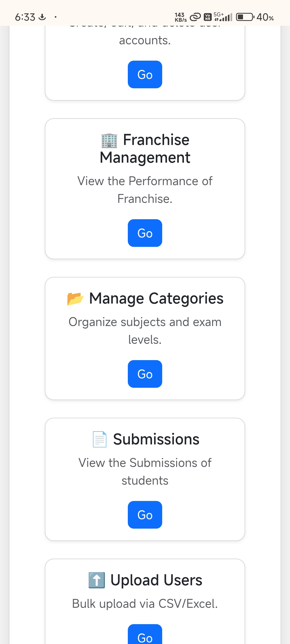The width and height of the screenshot is (290, 644).
Task: Tap the 'Bulk upload via CSV/Excel' description
Action: pyautogui.click(x=145, y=604)
